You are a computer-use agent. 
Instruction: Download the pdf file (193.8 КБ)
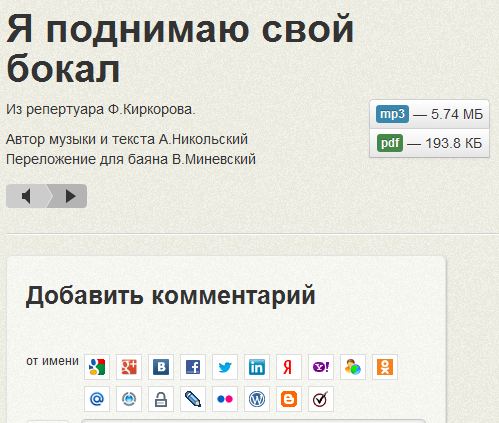429,143
